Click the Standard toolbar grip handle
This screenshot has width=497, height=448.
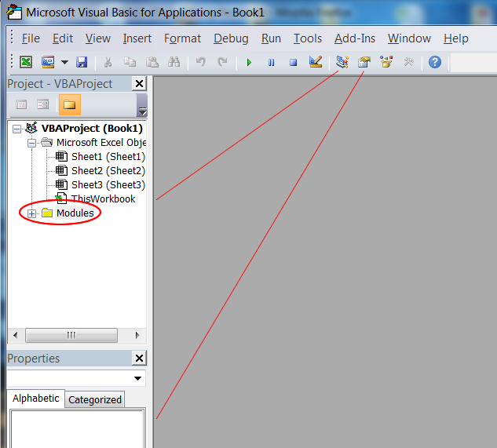click(x=12, y=61)
